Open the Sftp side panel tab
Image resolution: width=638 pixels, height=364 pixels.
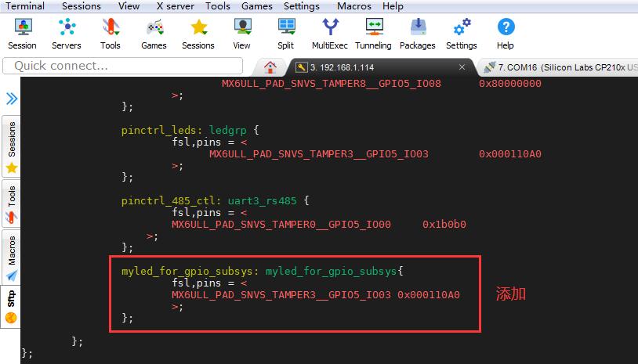click(x=11, y=305)
